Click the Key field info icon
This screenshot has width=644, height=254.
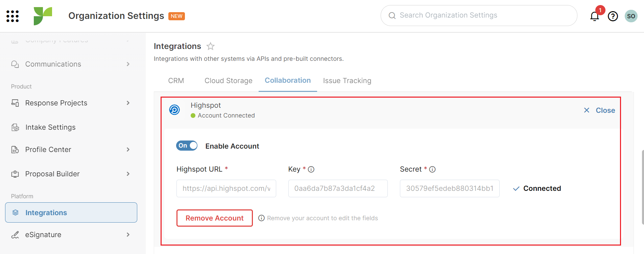click(x=311, y=170)
